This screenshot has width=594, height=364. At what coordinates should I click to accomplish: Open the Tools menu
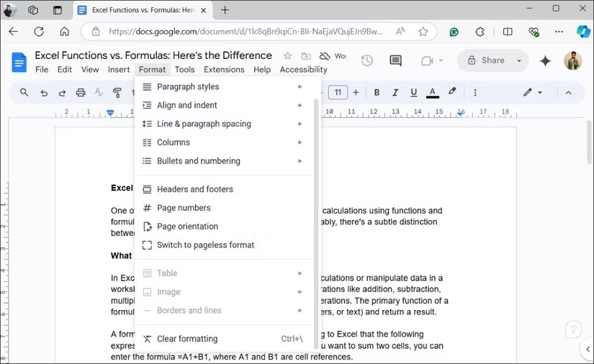184,70
